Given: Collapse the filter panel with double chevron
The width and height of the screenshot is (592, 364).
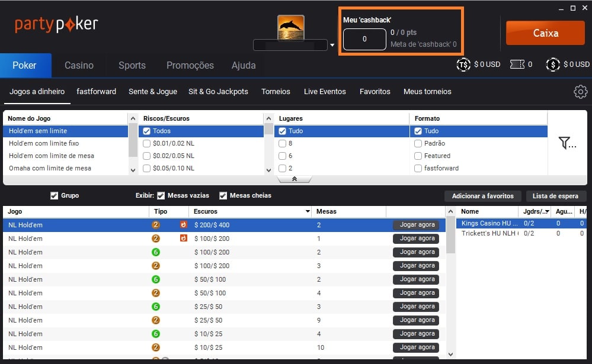Looking at the screenshot, I should click(295, 179).
